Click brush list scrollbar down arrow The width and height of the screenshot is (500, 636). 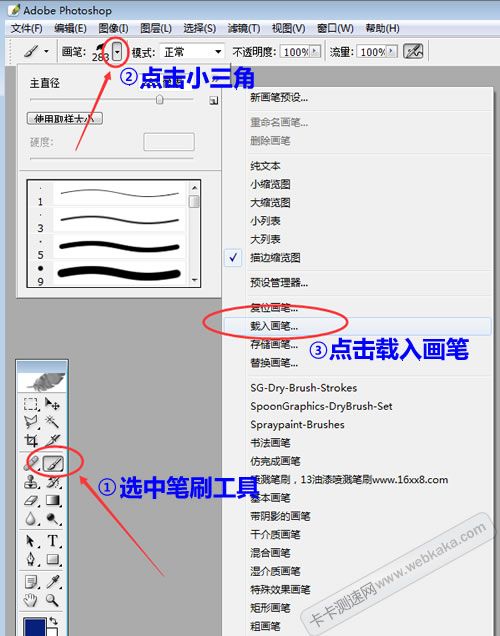[x=195, y=280]
